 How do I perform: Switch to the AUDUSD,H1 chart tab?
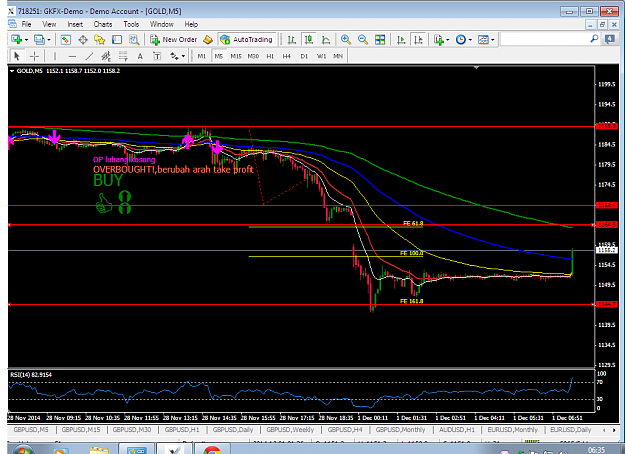click(x=457, y=430)
